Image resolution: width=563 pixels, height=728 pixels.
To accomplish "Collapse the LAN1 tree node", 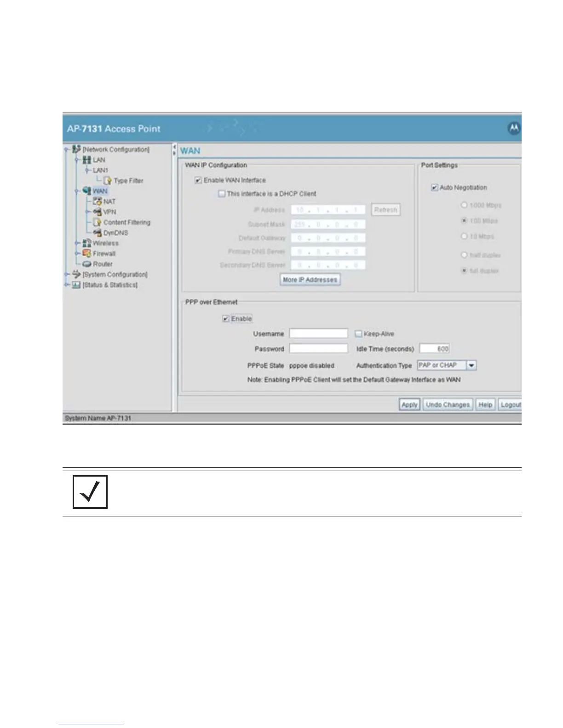I will (87, 171).
